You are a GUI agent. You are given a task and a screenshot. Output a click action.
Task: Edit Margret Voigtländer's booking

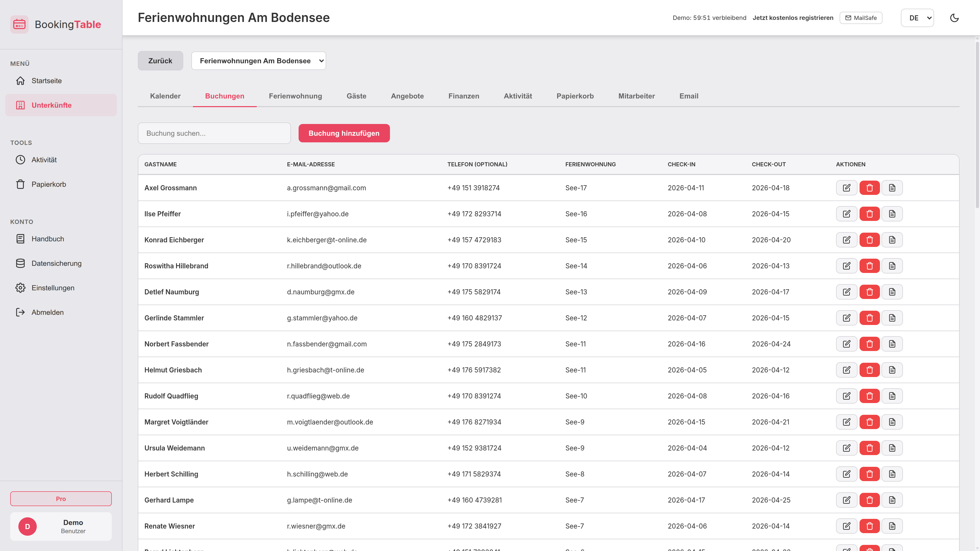[847, 422]
